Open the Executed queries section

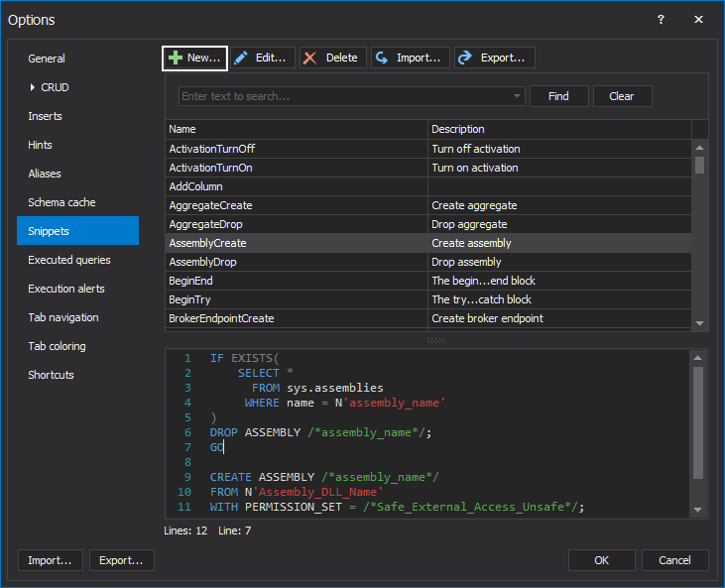(69, 260)
